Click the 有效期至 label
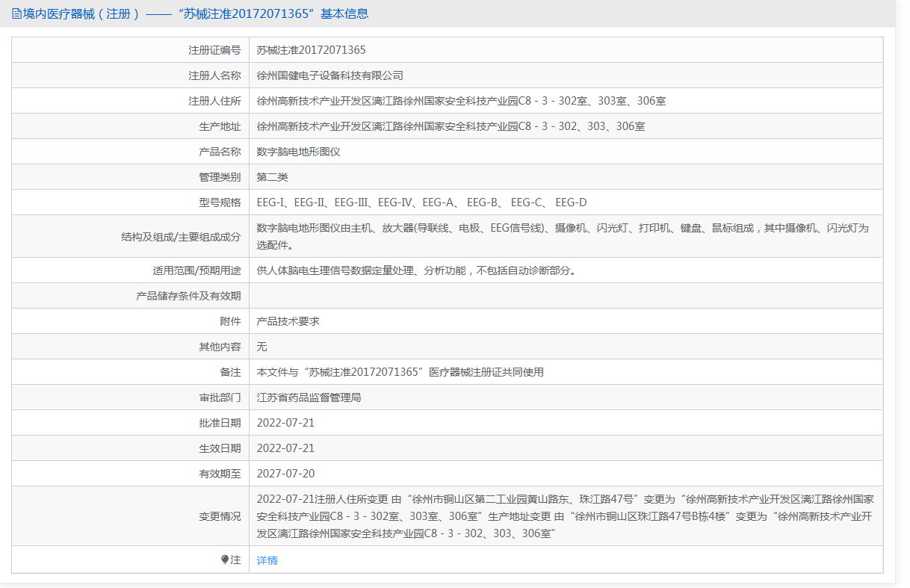Viewport: 910px width, 588px height. (x=220, y=474)
